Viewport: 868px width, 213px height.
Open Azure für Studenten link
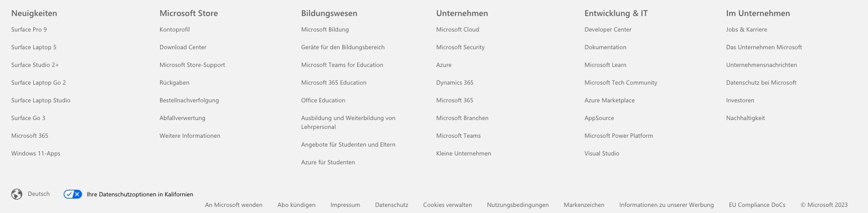(328, 163)
